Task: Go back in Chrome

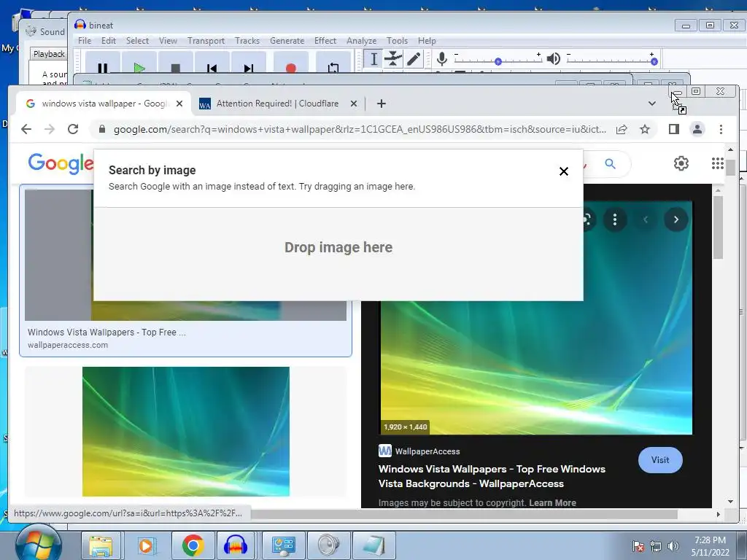Action: (x=26, y=129)
